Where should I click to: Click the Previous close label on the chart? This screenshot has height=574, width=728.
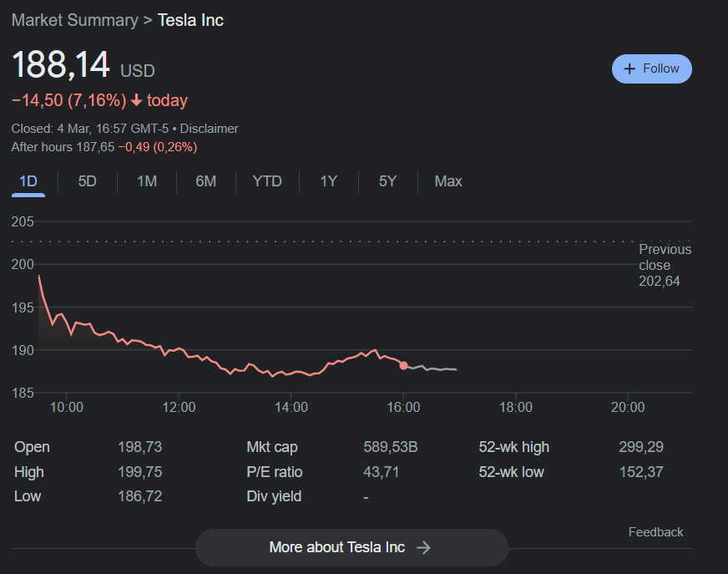[665, 257]
